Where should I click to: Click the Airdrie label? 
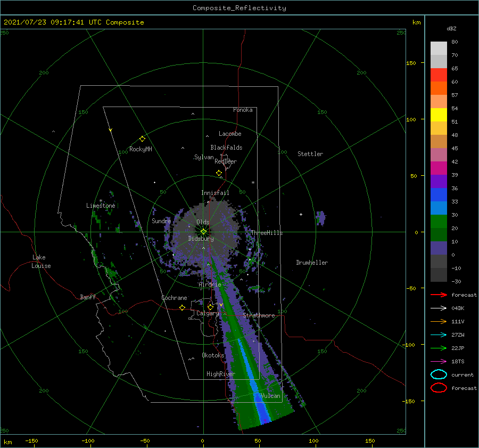point(210,284)
